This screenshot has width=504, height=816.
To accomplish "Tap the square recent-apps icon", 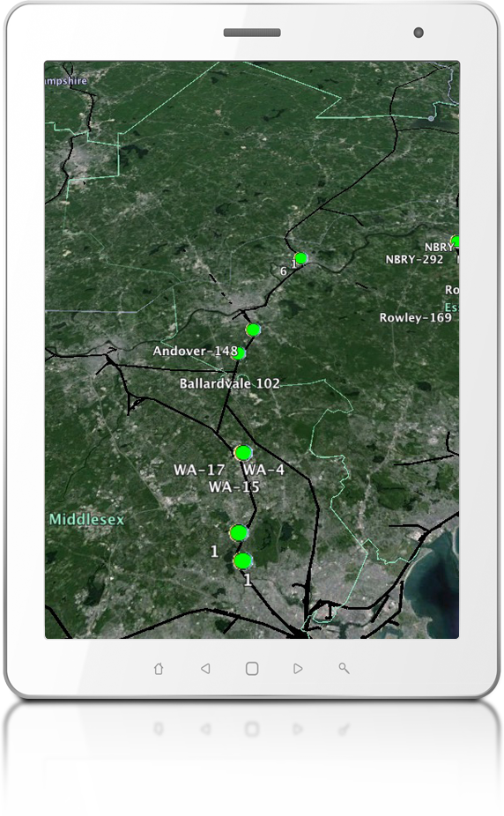I will 252,669.
